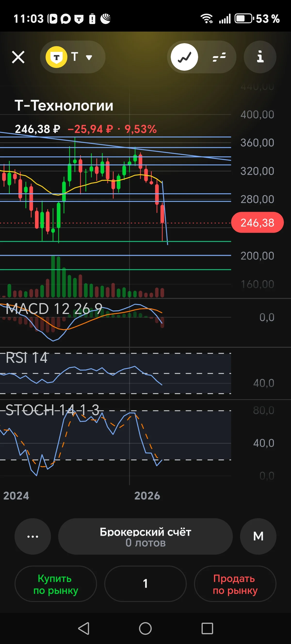Screen dimensions: 291x644
Task: Tap the Wi-Fi status icon
Action: click(207, 18)
